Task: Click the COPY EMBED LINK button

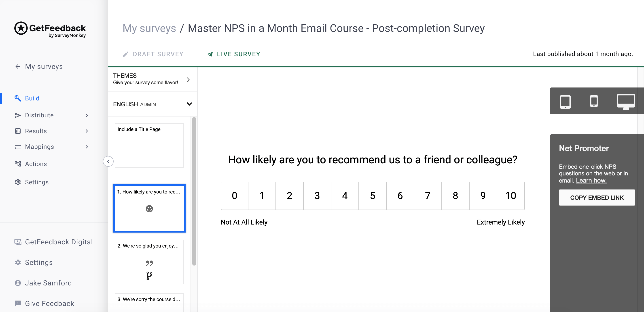Action: click(597, 198)
